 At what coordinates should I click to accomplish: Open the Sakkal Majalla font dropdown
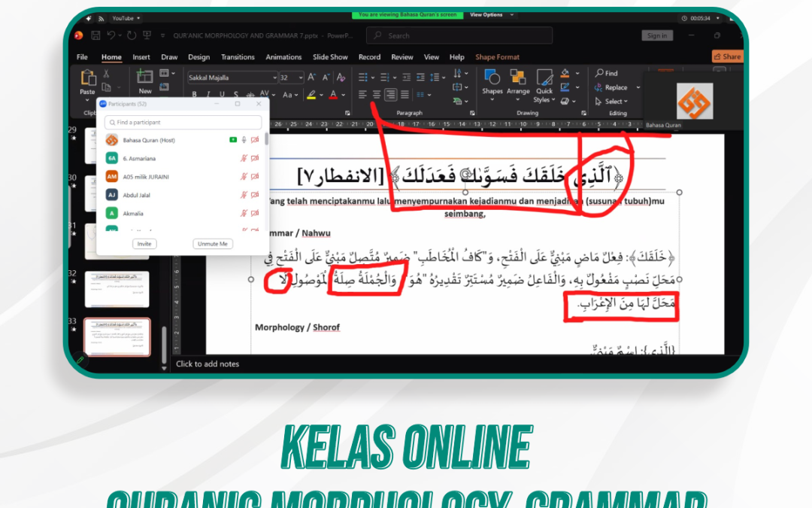pos(274,78)
